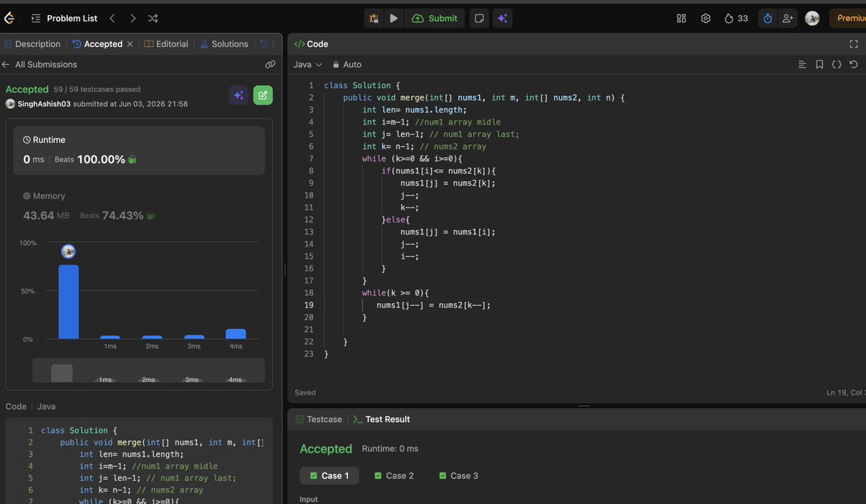The width and height of the screenshot is (866, 504).
Task: Switch to the Description tab
Action: (32, 44)
